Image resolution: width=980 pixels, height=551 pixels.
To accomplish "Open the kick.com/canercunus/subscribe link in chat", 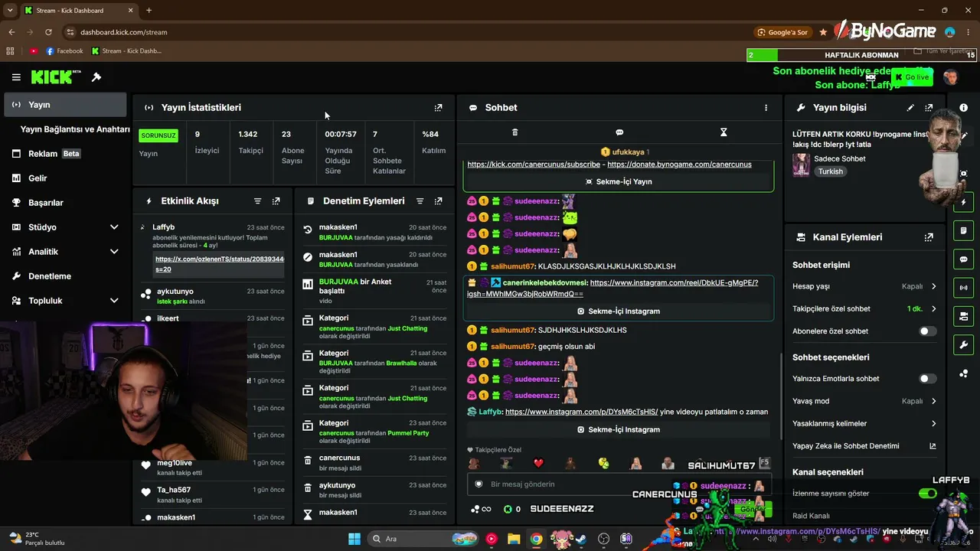I will (x=534, y=165).
